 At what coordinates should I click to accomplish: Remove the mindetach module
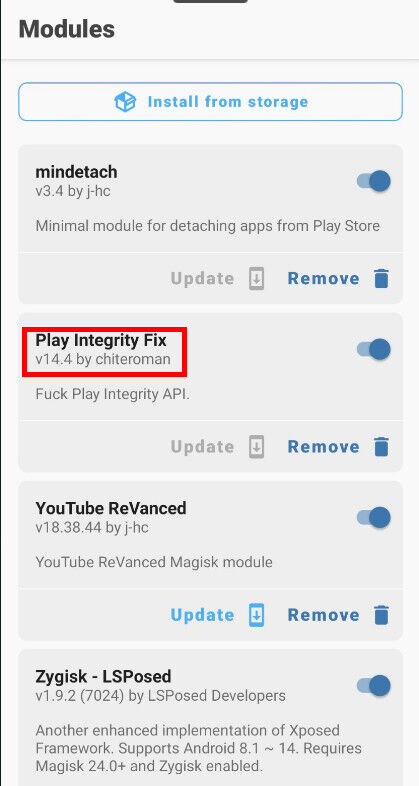[338, 278]
